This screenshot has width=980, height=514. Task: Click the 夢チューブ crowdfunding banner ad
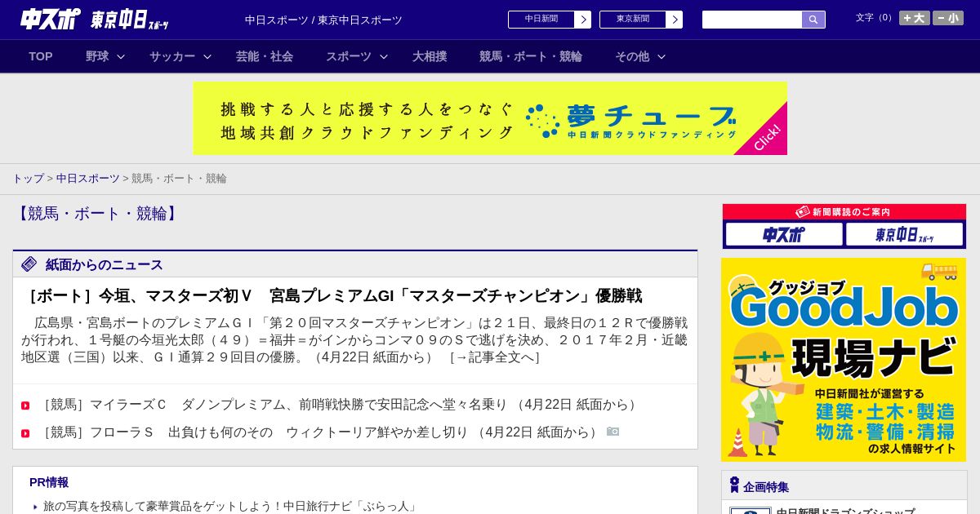click(x=490, y=118)
